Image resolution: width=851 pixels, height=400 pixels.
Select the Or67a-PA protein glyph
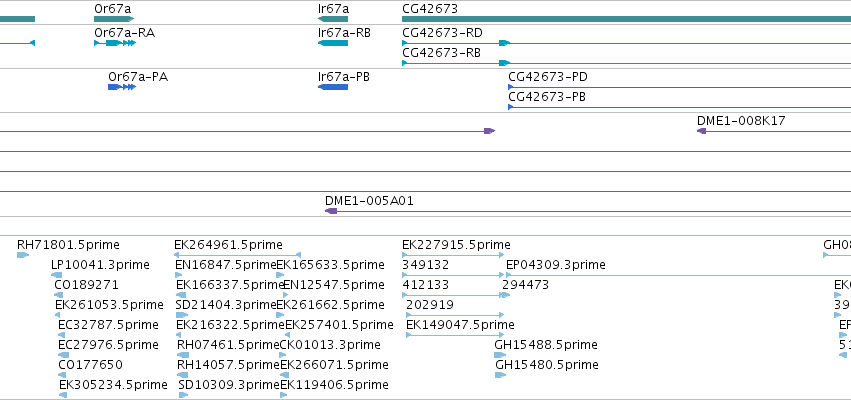click(x=122, y=87)
